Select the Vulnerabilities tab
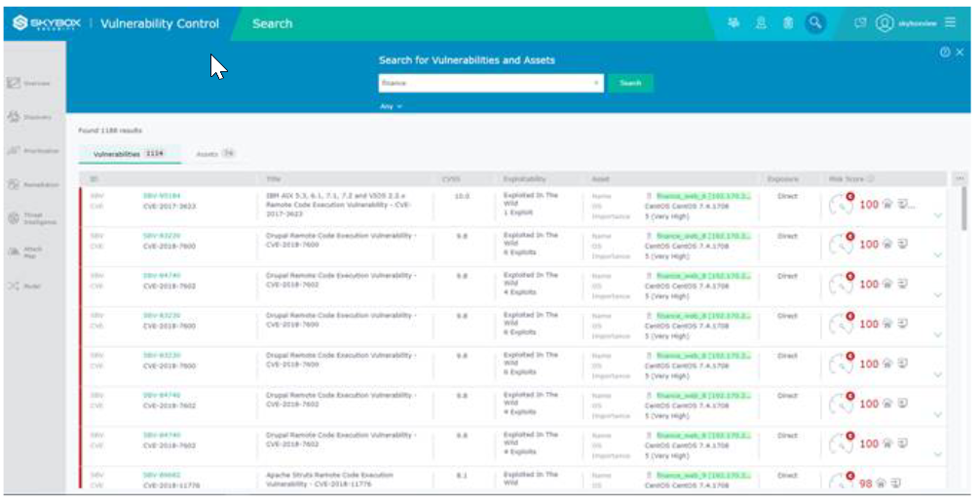This screenshot has height=501, width=980. pyautogui.click(x=128, y=154)
